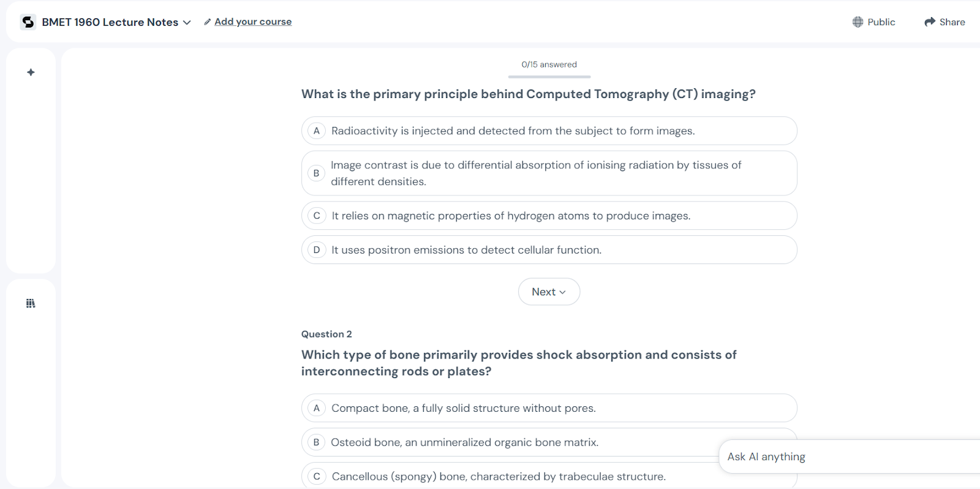Click the app logo icon in header
The height and width of the screenshot is (489, 980).
(28, 22)
